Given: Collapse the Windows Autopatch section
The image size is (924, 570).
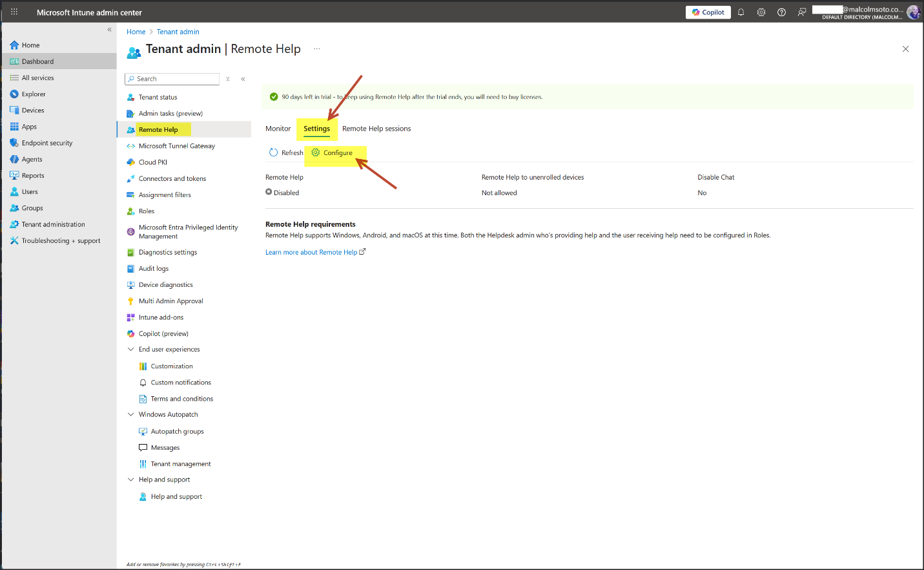Looking at the screenshot, I should tap(131, 415).
